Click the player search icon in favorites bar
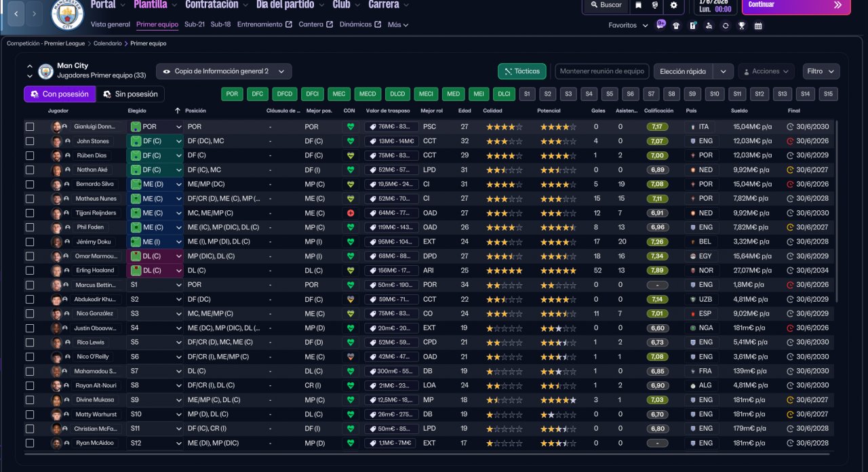This screenshot has height=472, width=868. 709,26
